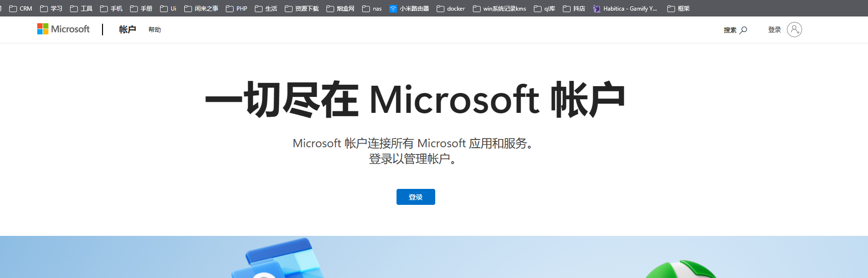Click the user avatar icon
Image resolution: width=868 pixels, height=278 pixels.
tap(794, 30)
